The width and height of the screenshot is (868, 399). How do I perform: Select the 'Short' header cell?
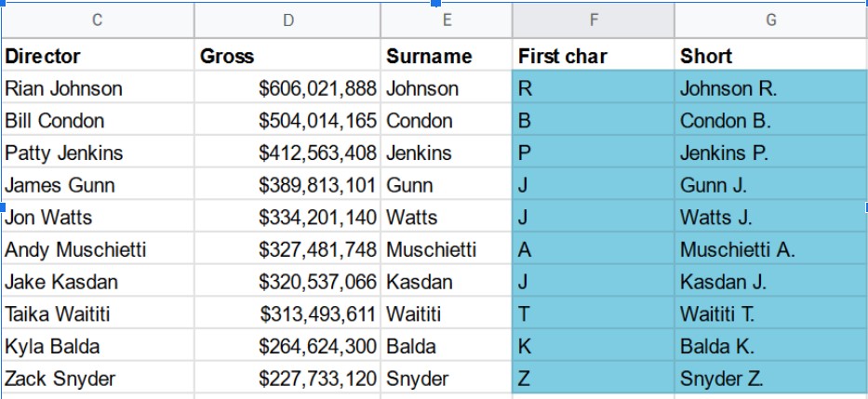(770, 56)
